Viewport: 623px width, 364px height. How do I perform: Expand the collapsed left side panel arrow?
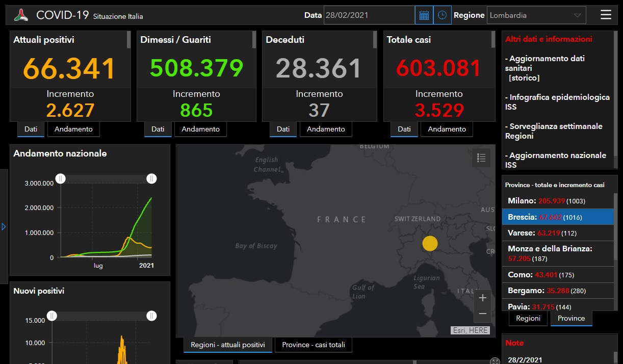coord(4,226)
